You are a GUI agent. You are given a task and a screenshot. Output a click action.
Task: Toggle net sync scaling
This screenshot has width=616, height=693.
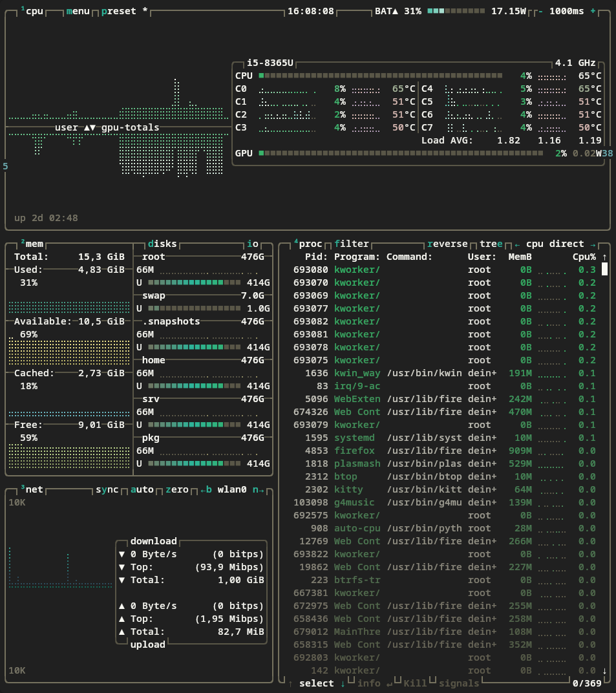(107, 489)
